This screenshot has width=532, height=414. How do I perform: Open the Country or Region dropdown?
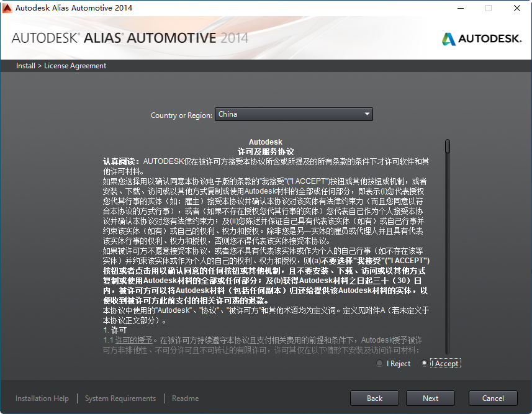pyautogui.click(x=294, y=114)
